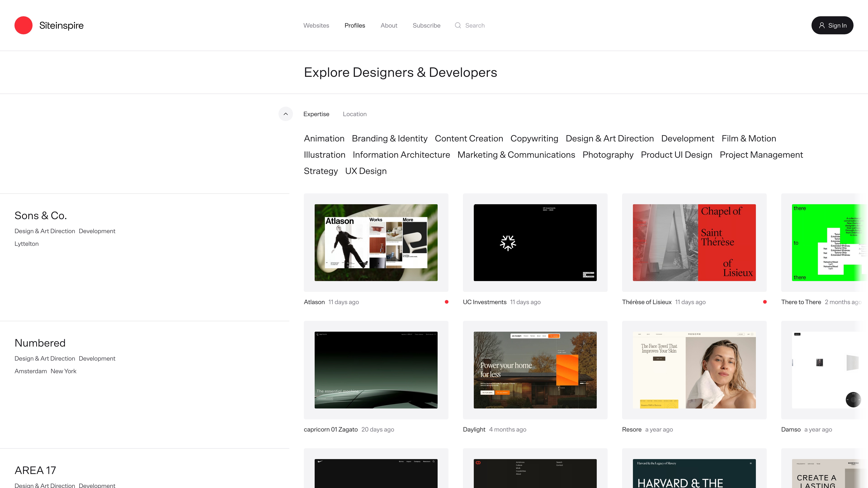Choose Information Architecture filter
The width and height of the screenshot is (868, 488).
point(401,155)
